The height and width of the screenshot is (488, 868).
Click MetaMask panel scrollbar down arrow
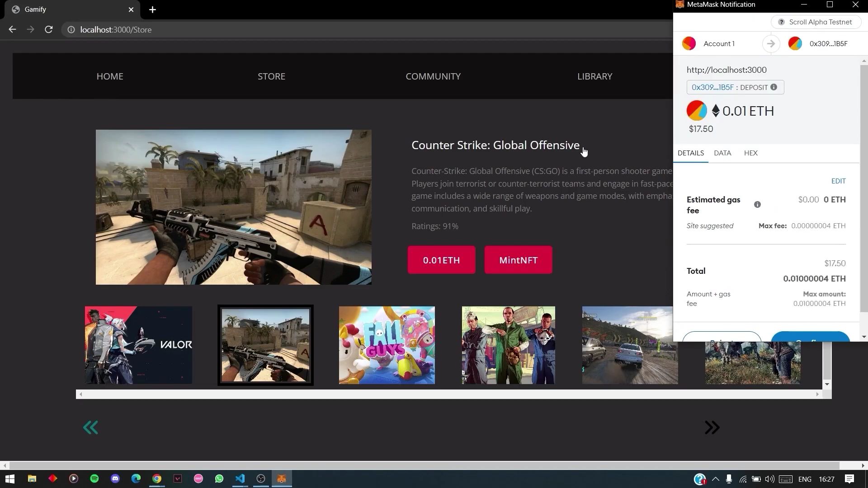[864, 337]
